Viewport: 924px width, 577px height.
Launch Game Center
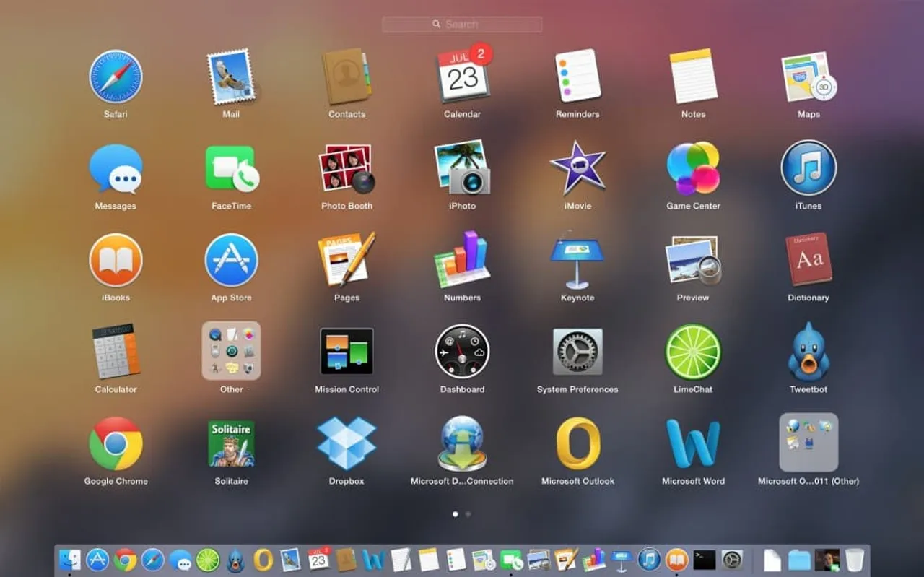(693, 168)
